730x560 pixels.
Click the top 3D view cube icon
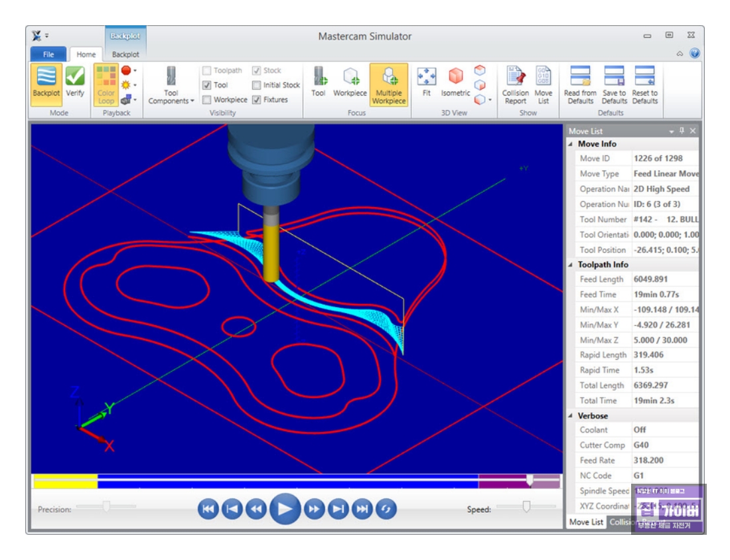coord(480,70)
